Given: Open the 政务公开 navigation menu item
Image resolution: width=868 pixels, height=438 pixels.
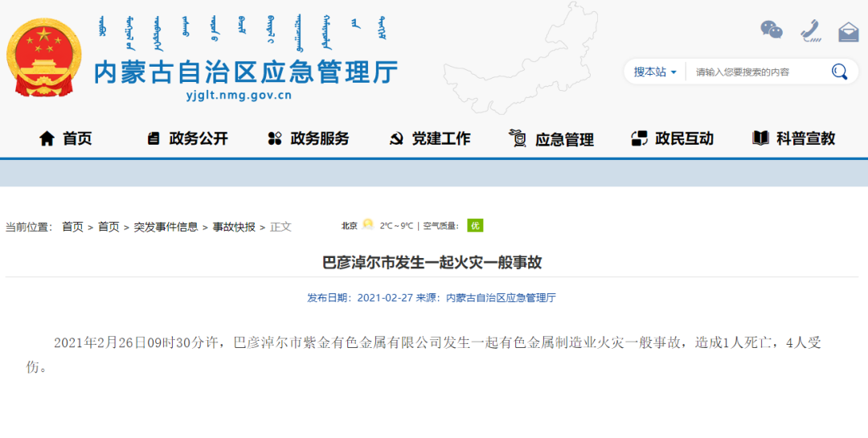Looking at the screenshot, I should tap(199, 138).
